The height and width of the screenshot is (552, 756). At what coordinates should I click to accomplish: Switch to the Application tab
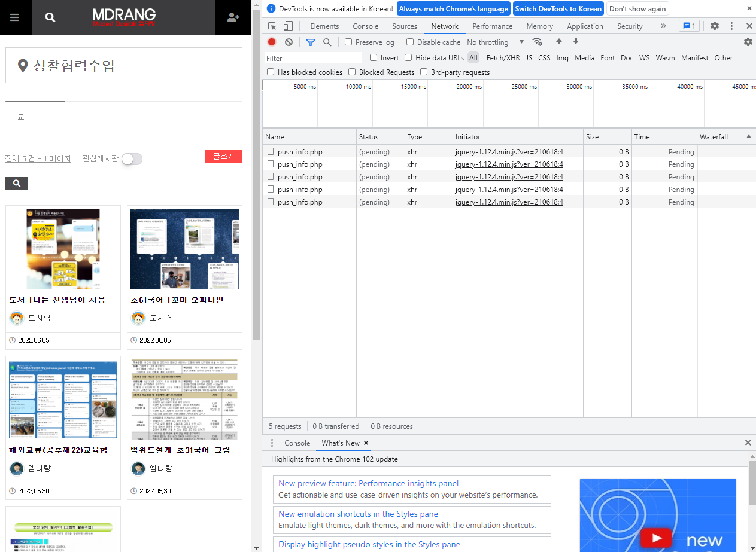[x=585, y=26]
